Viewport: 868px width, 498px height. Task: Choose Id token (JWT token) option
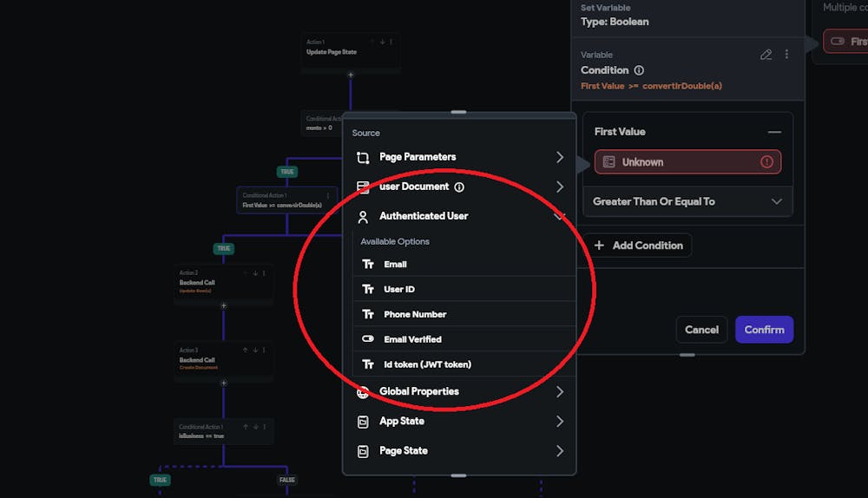(427, 364)
